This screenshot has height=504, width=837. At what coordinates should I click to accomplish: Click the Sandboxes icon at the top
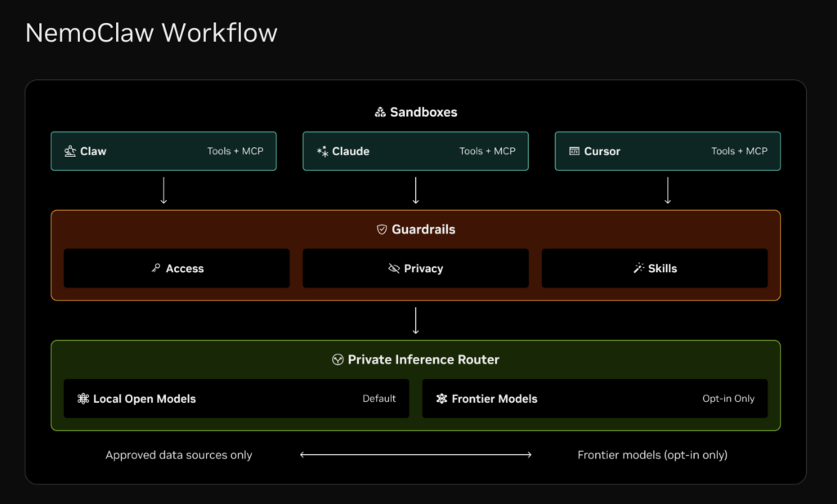[380, 112]
